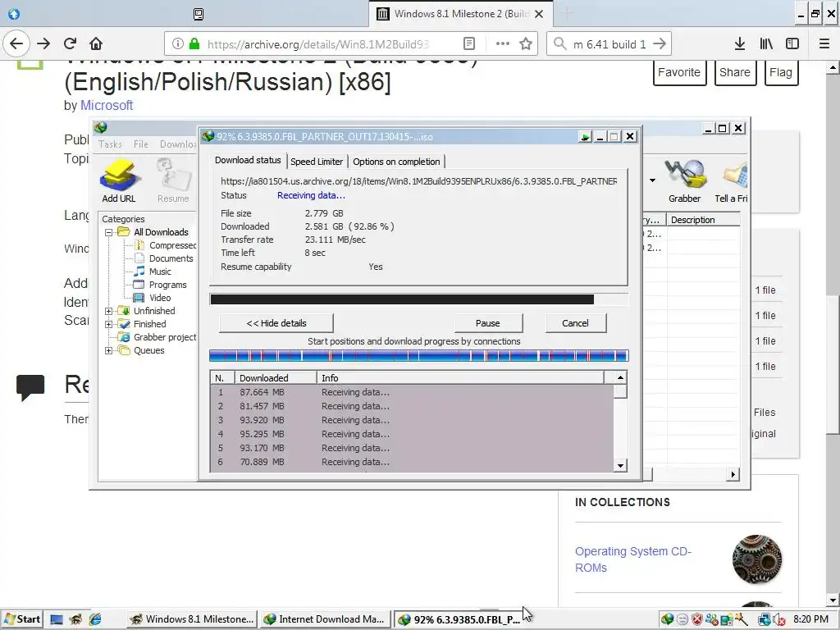Click the IDM icon in system tray
The width and height of the screenshot is (840, 630).
(x=667, y=619)
